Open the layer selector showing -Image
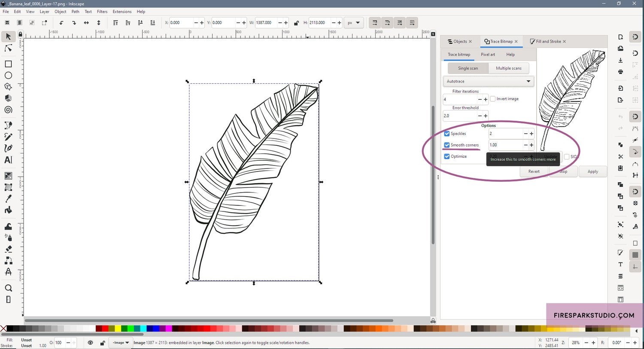The height and width of the screenshot is (349, 644). (121, 343)
